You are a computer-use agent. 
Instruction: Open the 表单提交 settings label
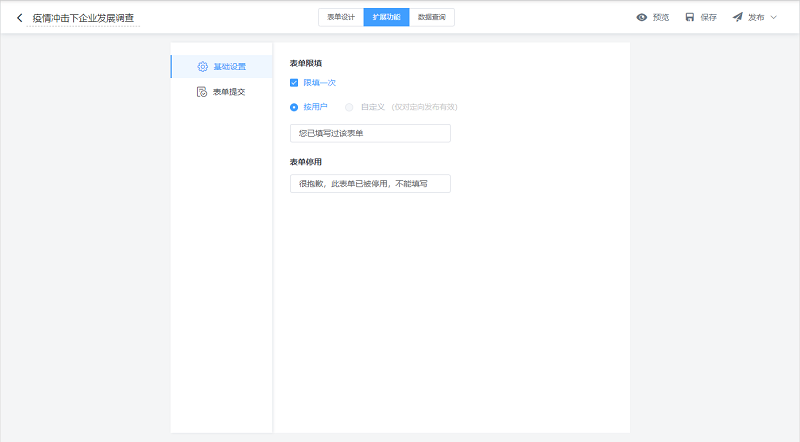(229, 91)
